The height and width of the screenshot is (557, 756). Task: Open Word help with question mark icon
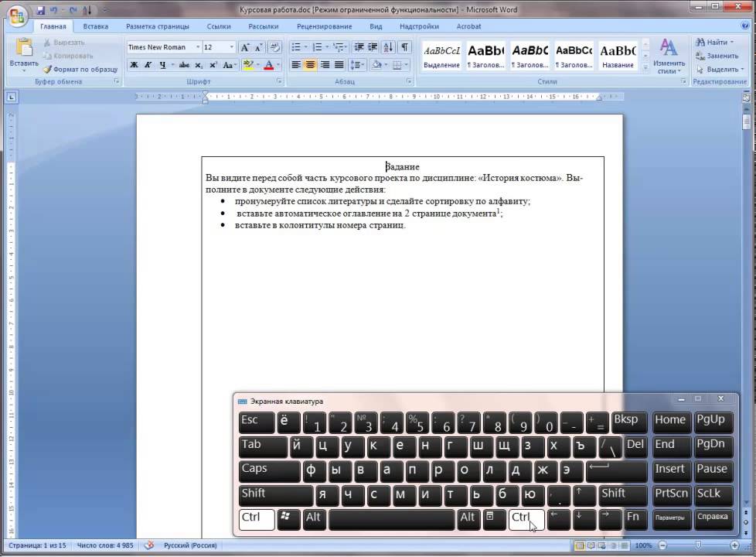pyautogui.click(x=747, y=26)
